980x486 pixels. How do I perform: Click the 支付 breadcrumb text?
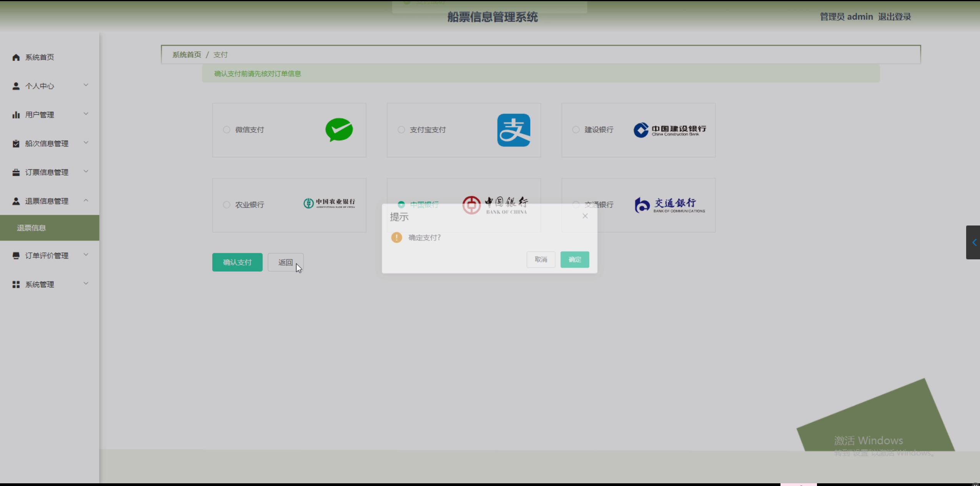tap(220, 55)
